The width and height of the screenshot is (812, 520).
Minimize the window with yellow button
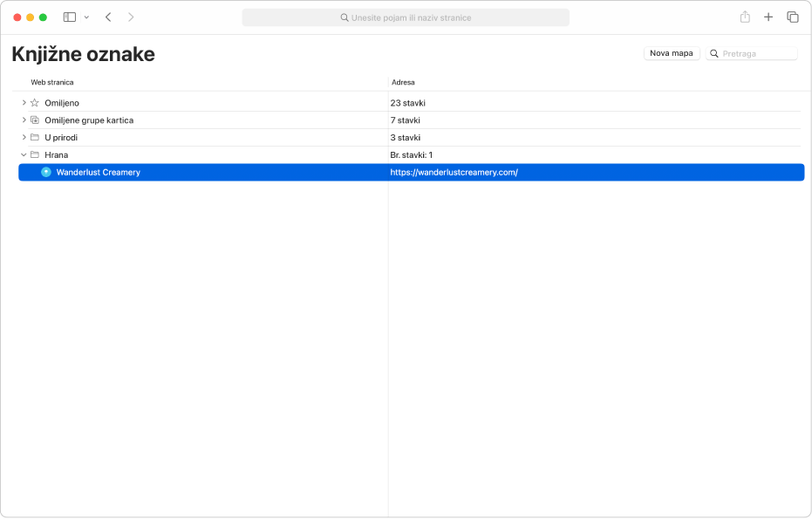(x=30, y=17)
